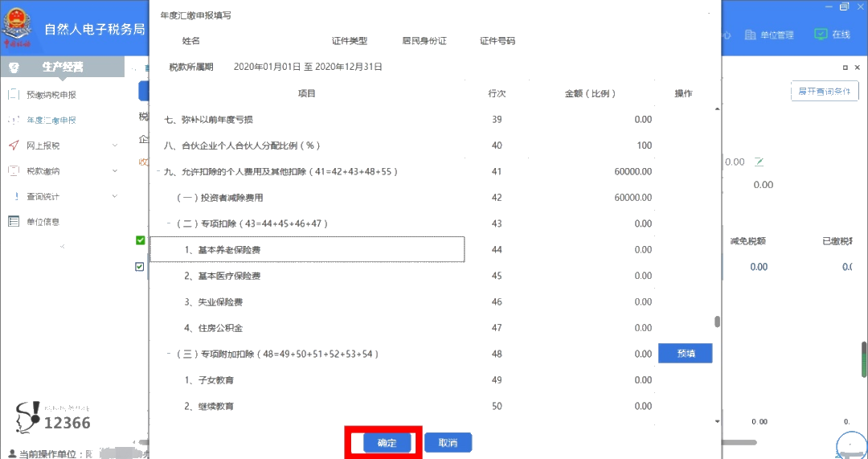Click the inner panel maximize square icon
The image size is (868, 459).
845,68
